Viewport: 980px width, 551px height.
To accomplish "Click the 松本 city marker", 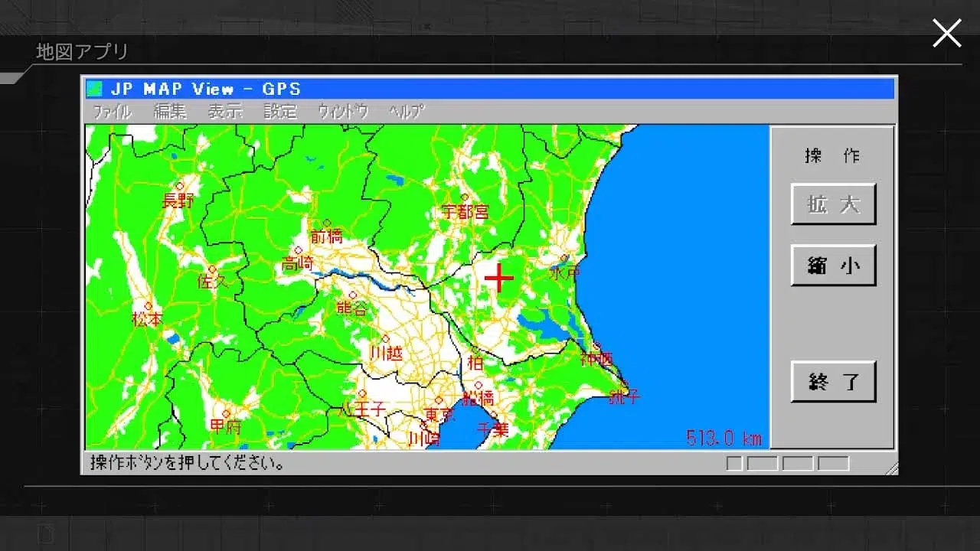I will (149, 305).
